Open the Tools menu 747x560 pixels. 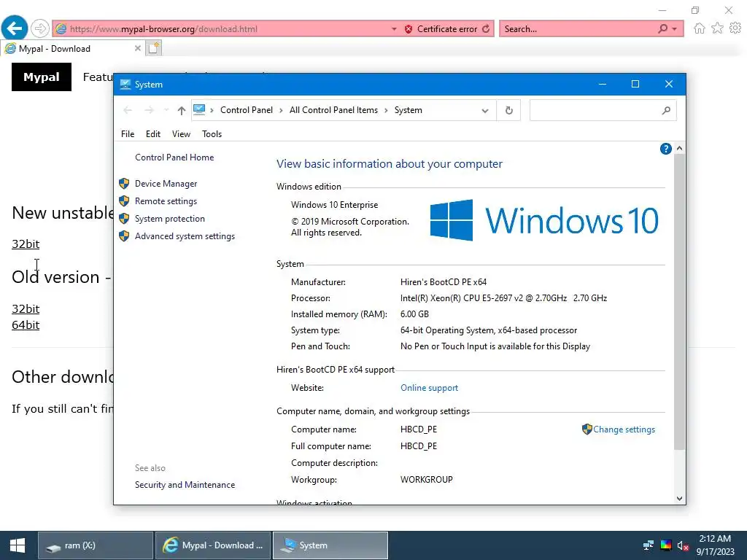tap(212, 134)
